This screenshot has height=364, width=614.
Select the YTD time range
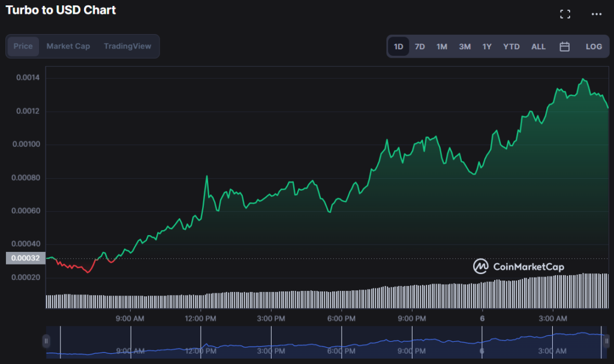[x=511, y=47]
